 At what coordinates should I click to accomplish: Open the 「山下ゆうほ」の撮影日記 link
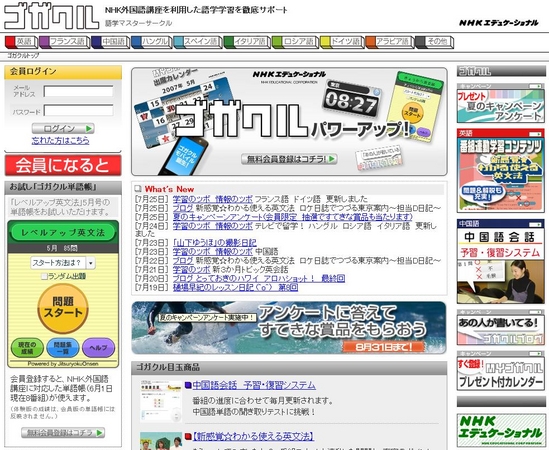(x=215, y=242)
